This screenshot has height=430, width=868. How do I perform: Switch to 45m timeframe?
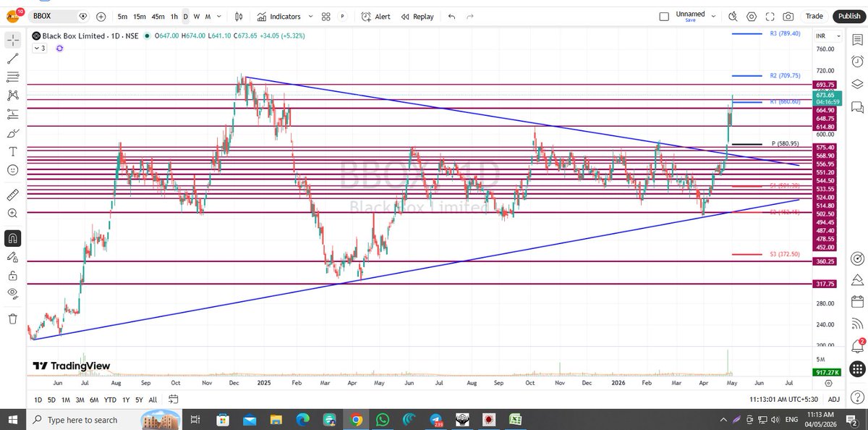pos(158,16)
